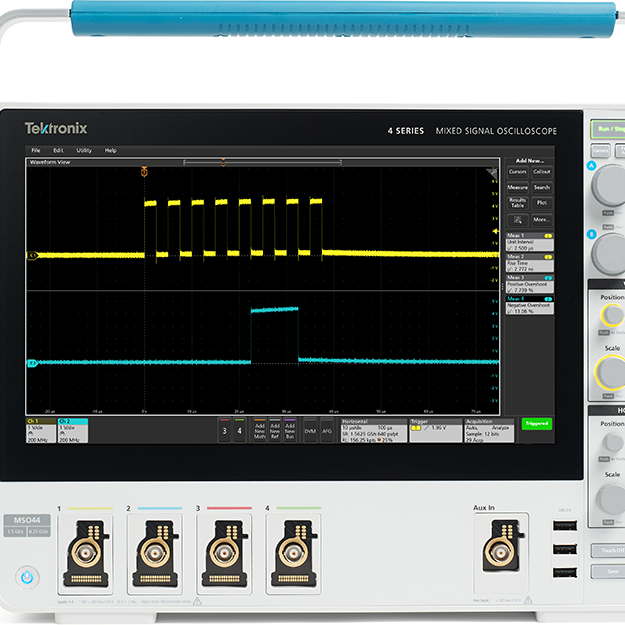Open the Meas 1 Unit Interval badge
This screenshot has height=625, width=625.
[529, 242]
